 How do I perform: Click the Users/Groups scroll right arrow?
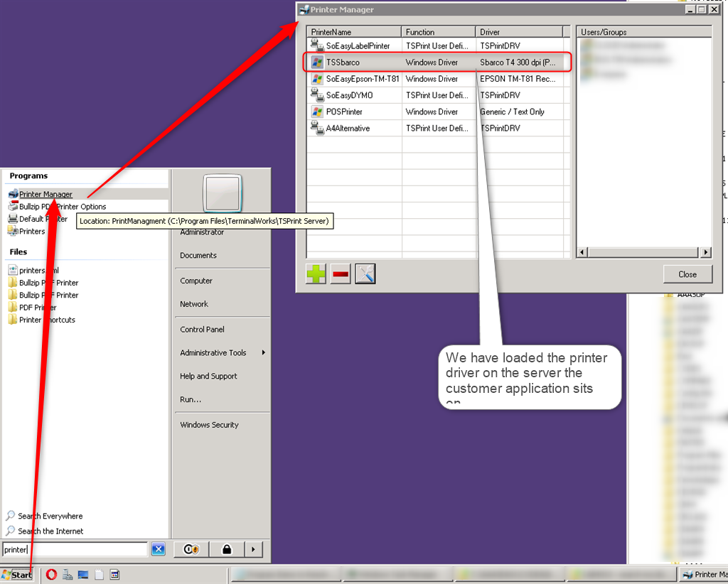click(x=706, y=252)
